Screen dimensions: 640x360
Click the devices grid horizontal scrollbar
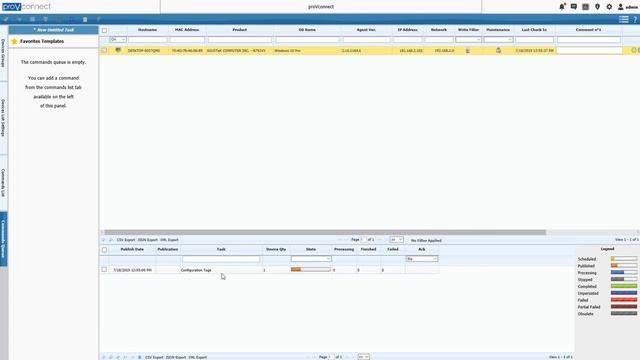(325, 232)
